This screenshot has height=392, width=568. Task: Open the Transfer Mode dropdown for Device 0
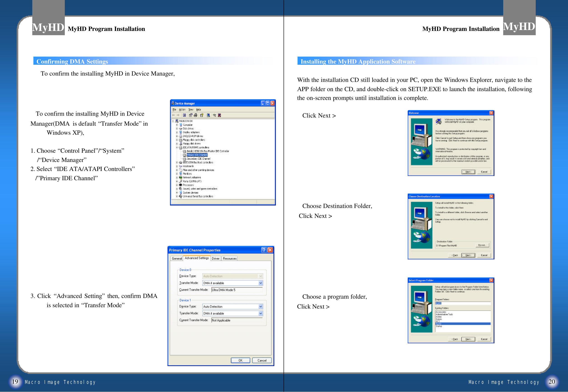click(260, 283)
